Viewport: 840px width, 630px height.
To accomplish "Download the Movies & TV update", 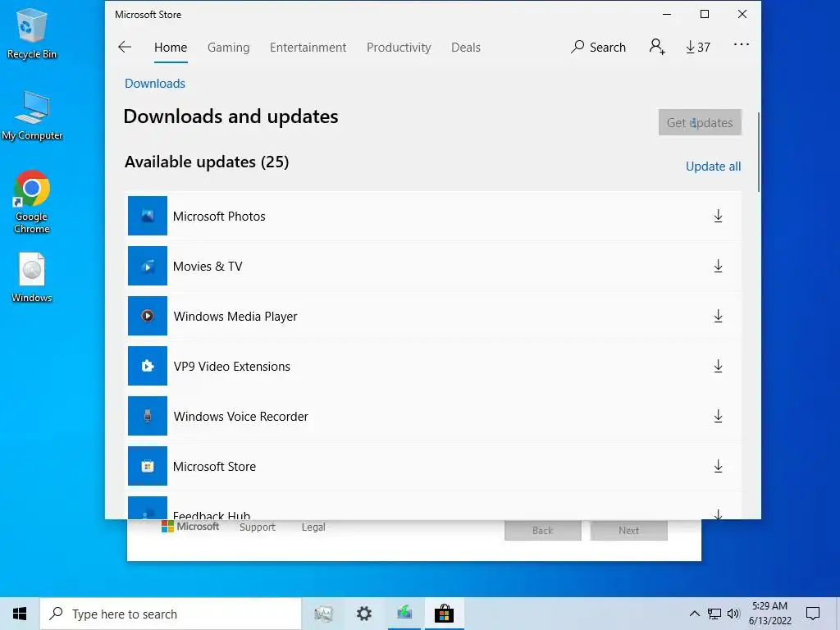I will click(718, 267).
